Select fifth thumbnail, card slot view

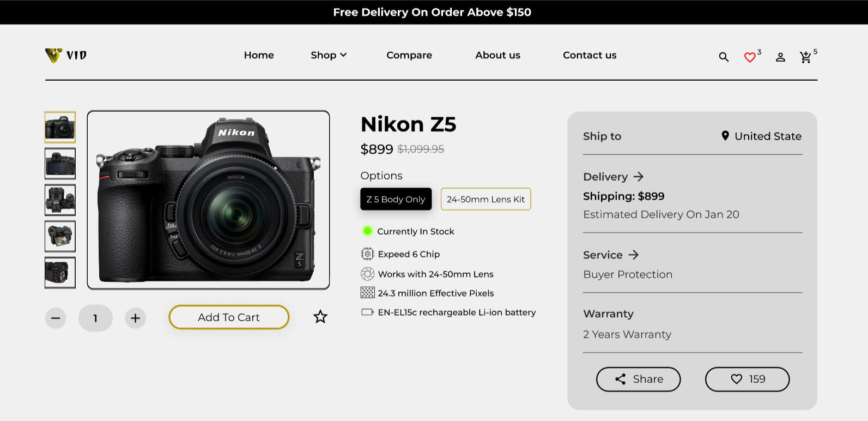click(60, 273)
